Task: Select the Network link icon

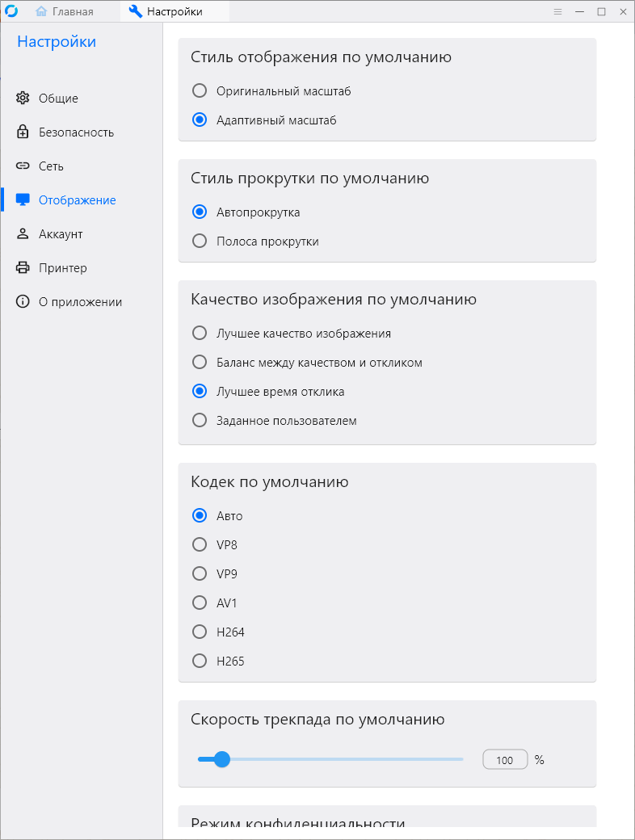Action: [x=23, y=166]
